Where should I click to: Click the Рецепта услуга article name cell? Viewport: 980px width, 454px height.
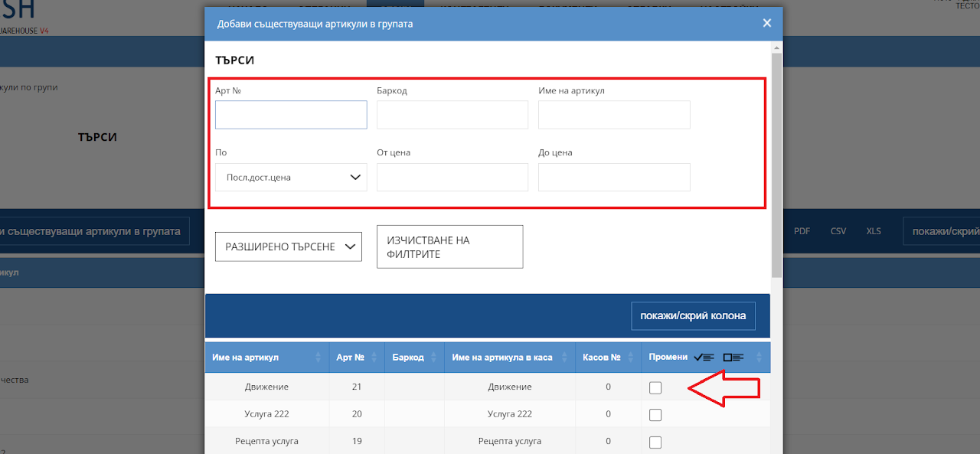[x=267, y=442]
